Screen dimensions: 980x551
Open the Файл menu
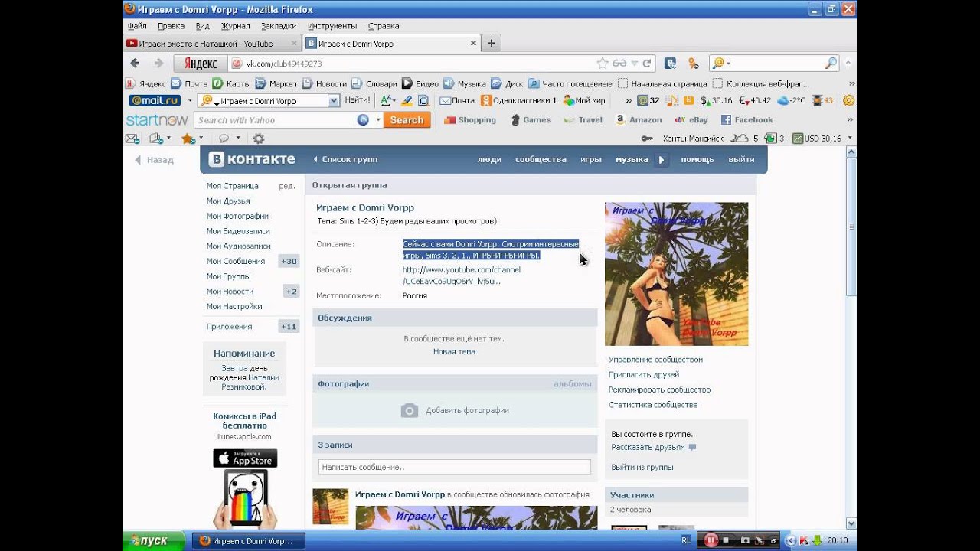[138, 26]
